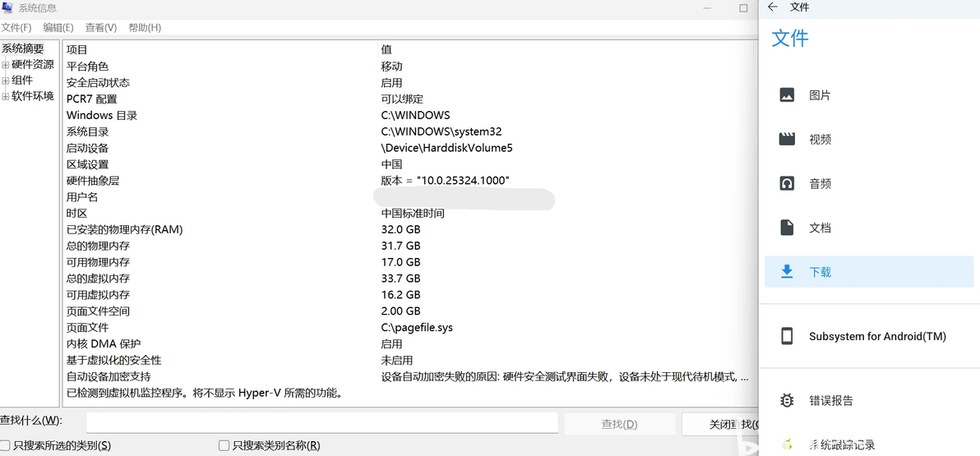980x456 pixels.
Task: Open the 帮助(H) menu
Action: coord(145,27)
